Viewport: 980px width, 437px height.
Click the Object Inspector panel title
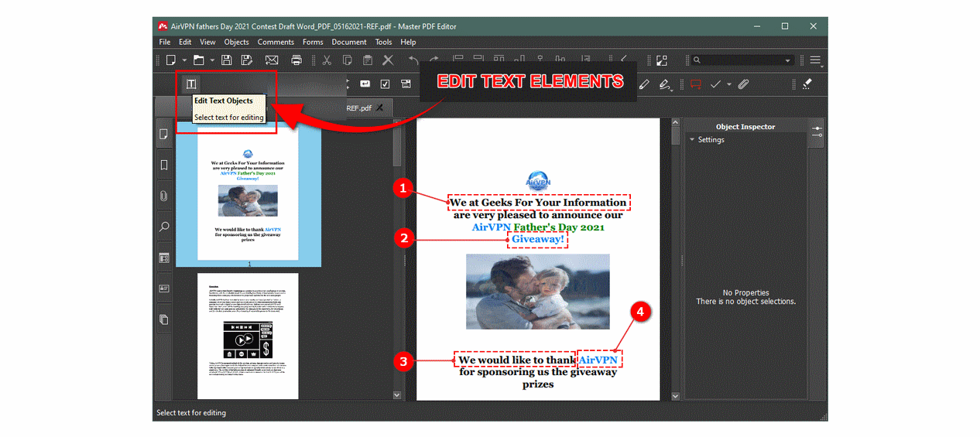[x=745, y=127]
